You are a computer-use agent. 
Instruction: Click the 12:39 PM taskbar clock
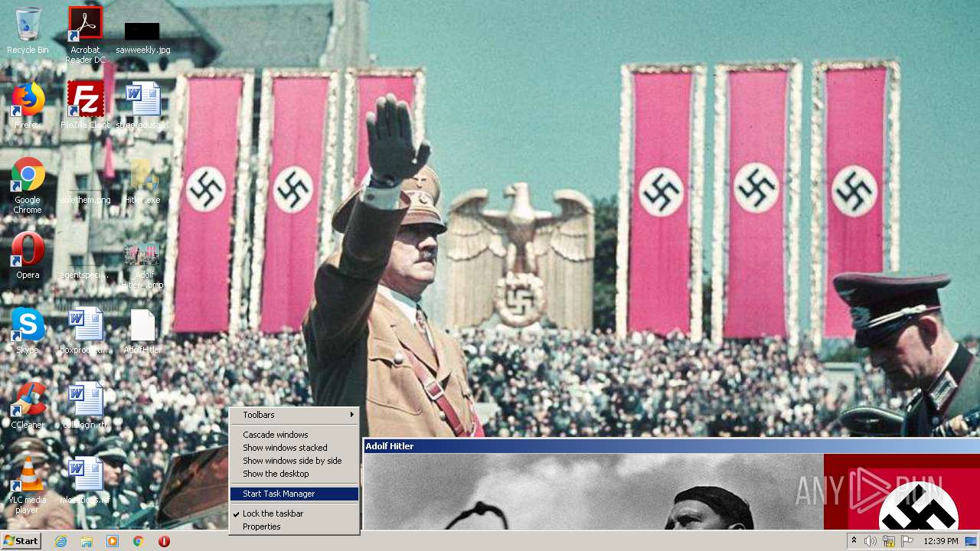click(941, 541)
